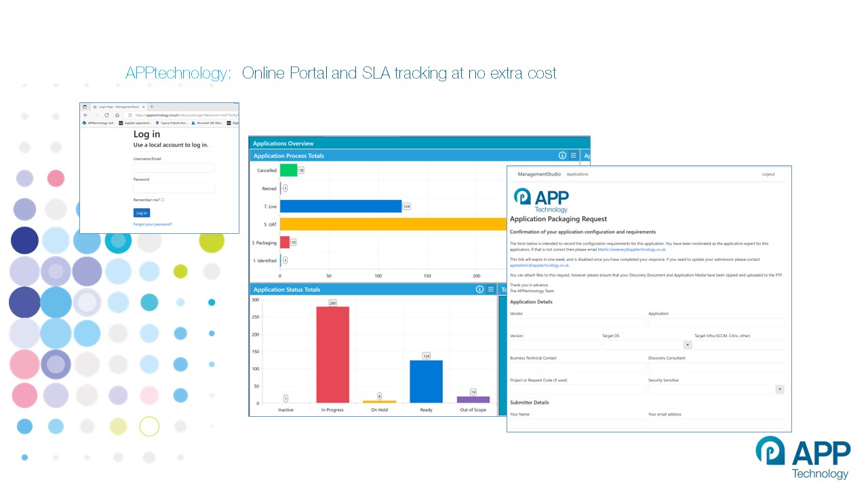Click the Target Infra input field

[x=739, y=345]
